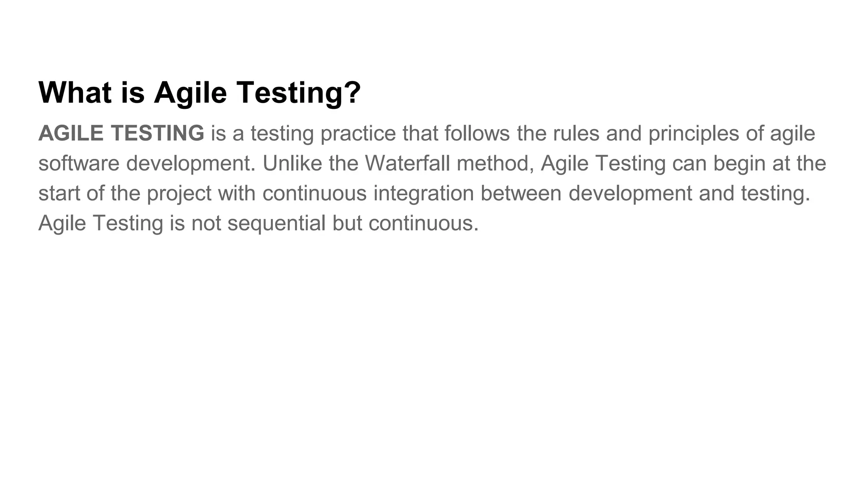868x488 pixels.
Task: Click on the word "begin"
Action: pos(739,164)
